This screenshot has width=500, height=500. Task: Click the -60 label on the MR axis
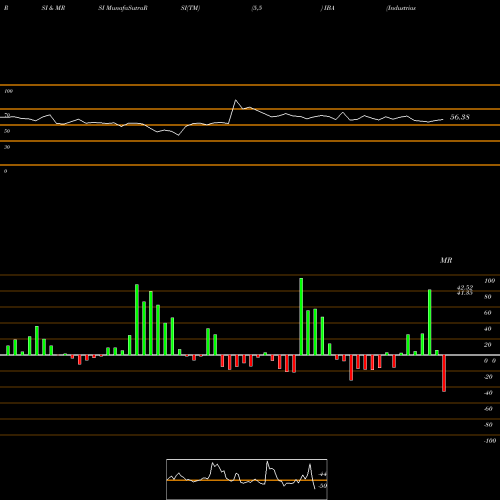[488, 409]
